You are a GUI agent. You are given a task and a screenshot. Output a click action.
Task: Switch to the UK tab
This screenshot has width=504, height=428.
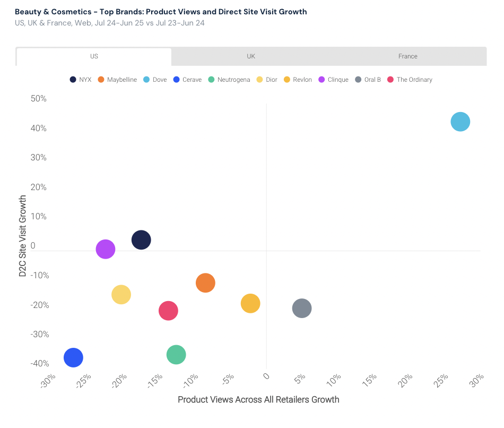click(x=251, y=56)
